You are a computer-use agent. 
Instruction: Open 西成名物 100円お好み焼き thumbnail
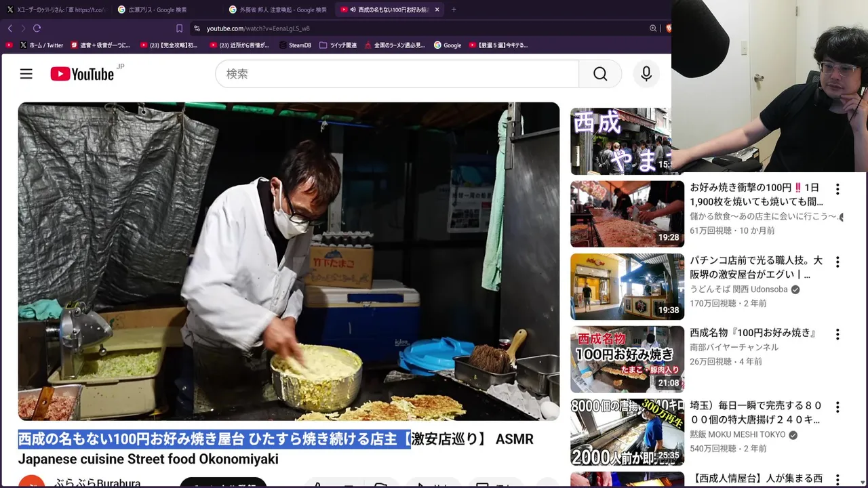(627, 359)
